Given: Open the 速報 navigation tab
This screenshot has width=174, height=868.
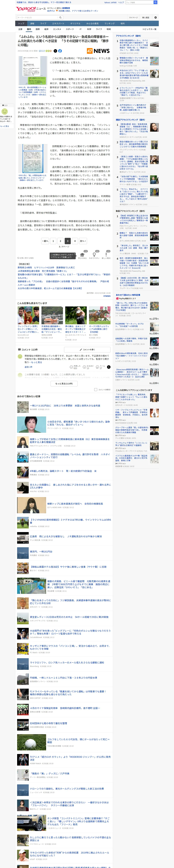Looking at the screenshot, I should [32, 24].
